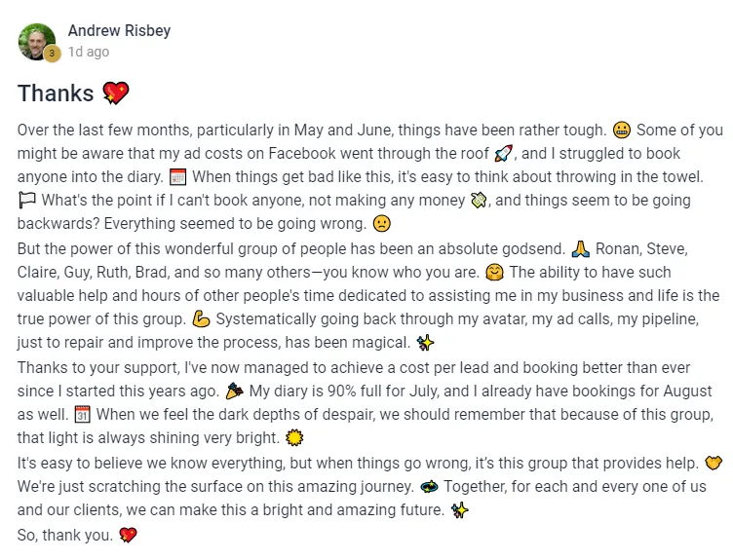This screenshot has height=560, width=733.
Task: Click the yellow heart emoji after help
Action: [714, 463]
